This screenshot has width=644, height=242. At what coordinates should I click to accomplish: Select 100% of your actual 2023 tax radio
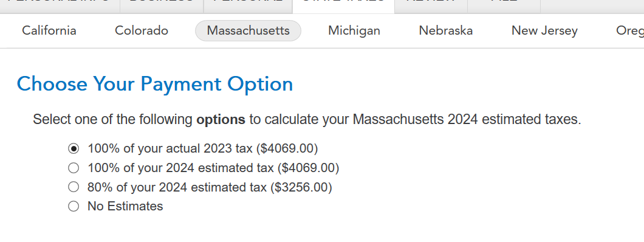pos(74,148)
